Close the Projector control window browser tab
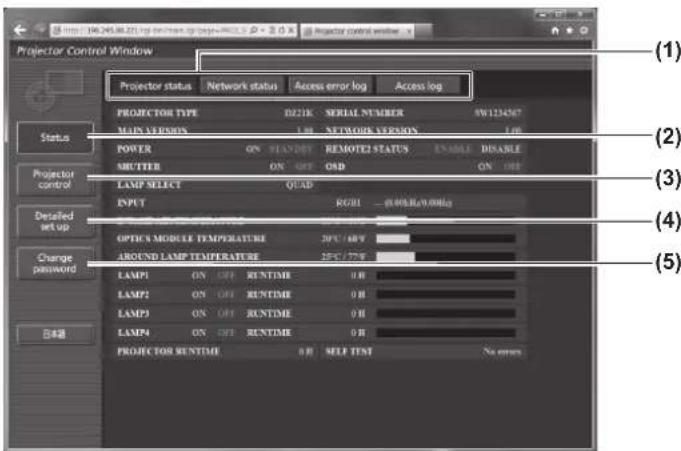 click(x=409, y=31)
